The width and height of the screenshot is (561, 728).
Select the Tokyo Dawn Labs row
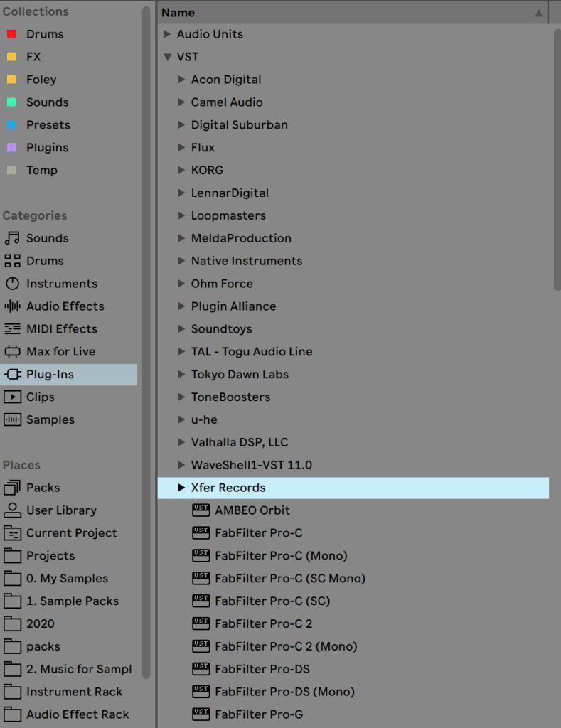[353, 374]
